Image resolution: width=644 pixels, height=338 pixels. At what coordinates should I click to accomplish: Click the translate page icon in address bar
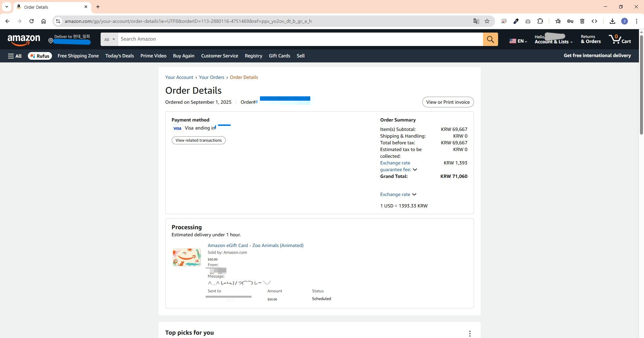(x=476, y=21)
